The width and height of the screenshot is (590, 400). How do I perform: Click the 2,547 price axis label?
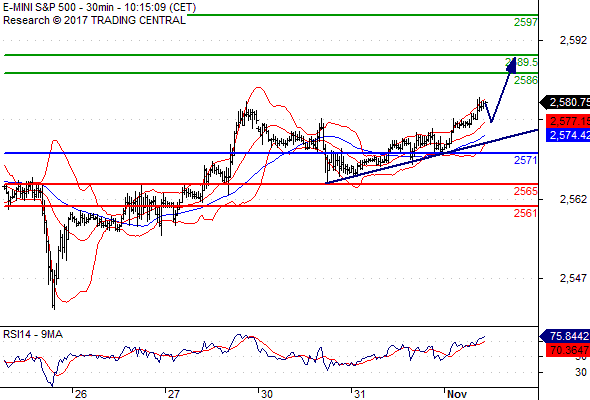coord(573,278)
